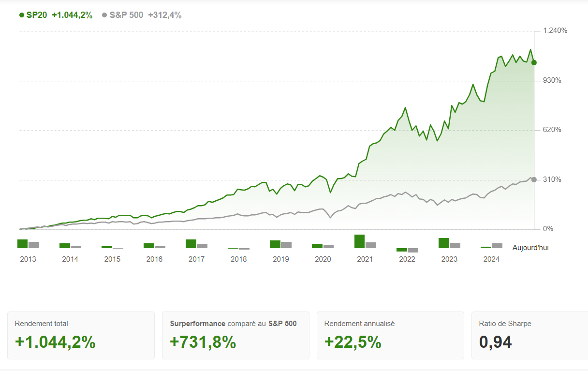Click the 2023 green yearly bar
588x371 pixels.
444,243
